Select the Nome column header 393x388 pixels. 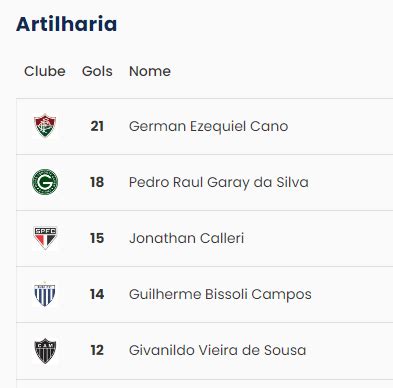pos(150,71)
